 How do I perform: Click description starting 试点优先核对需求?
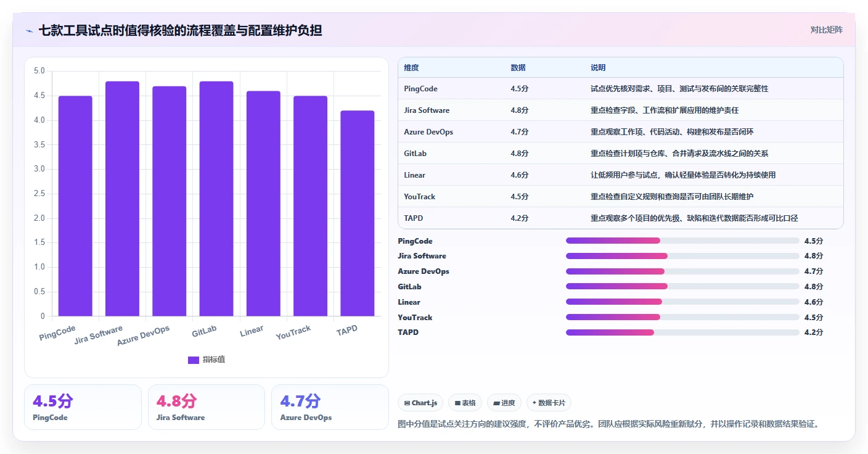pos(679,89)
